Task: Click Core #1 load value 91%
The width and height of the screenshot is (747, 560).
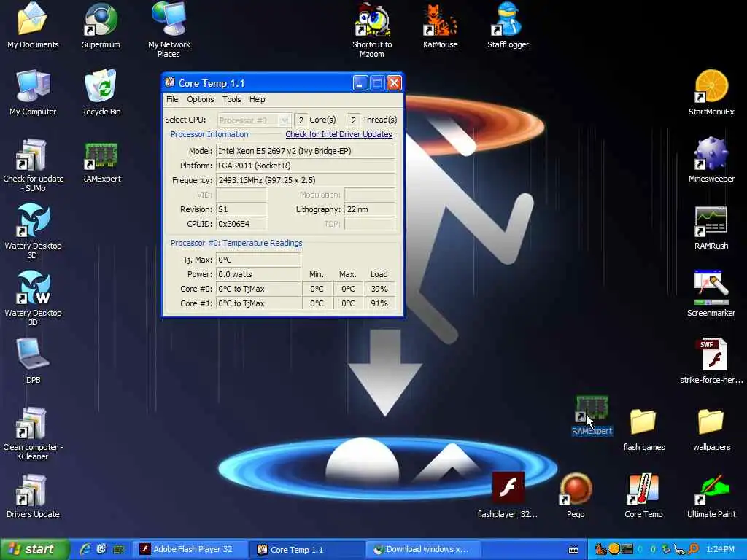Action: coord(379,303)
